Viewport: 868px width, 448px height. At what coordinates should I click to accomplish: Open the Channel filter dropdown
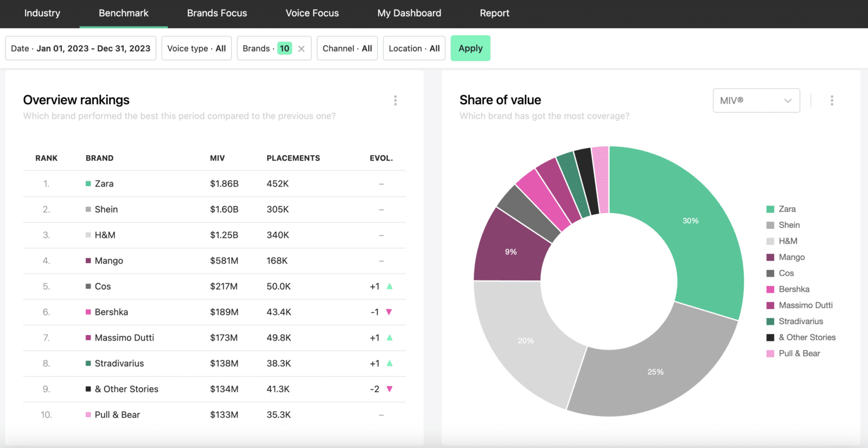pyautogui.click(x=347, y=48)
